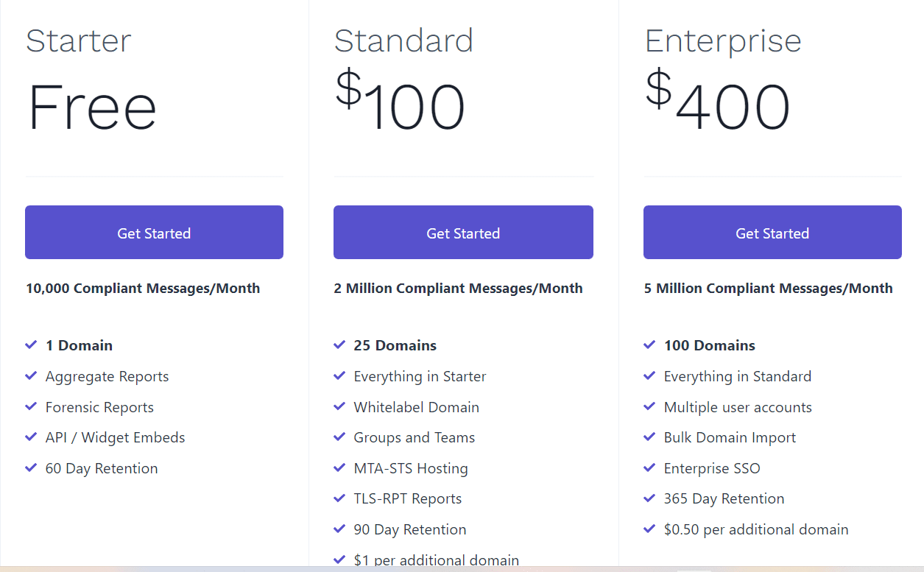Click the $1 per additional domain feature

coord(437,559)
